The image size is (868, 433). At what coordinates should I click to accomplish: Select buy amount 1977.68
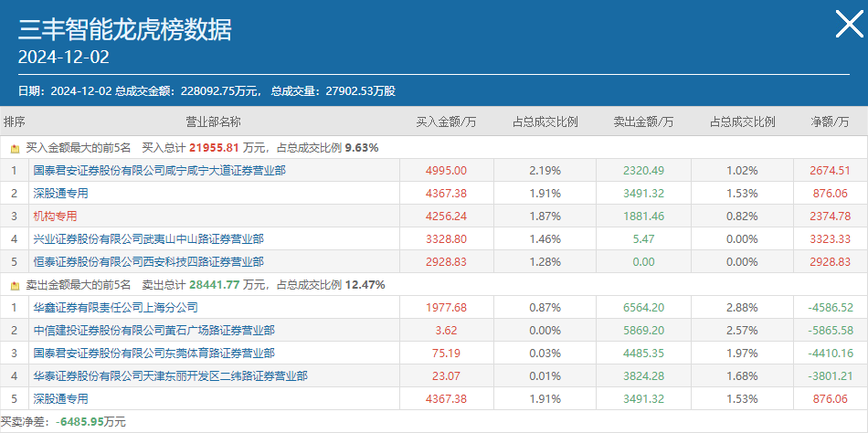pyautogui.click(x=446, y=307)
